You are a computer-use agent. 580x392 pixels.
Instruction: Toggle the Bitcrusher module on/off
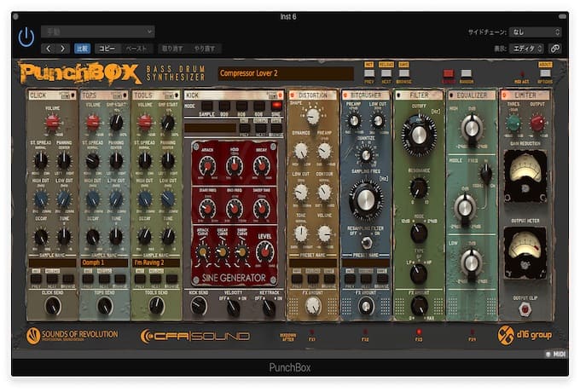click(345, 95)
